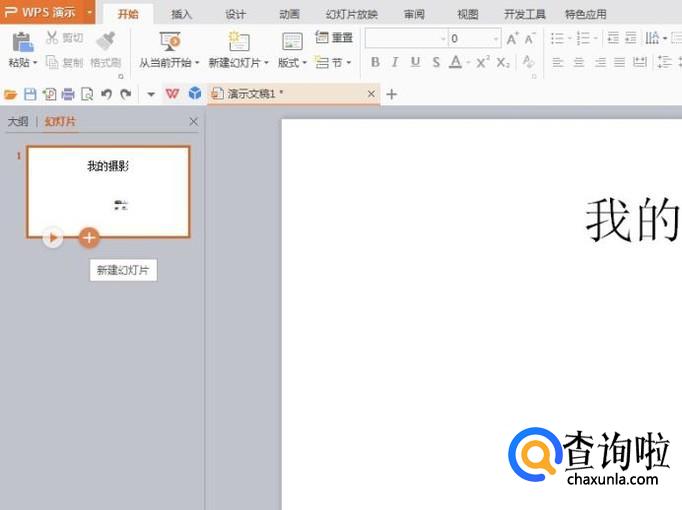Toggle Subscript formatting
The width and height of the screenshot is (682, 510).
pyautogui.click(x=503, y=63)
